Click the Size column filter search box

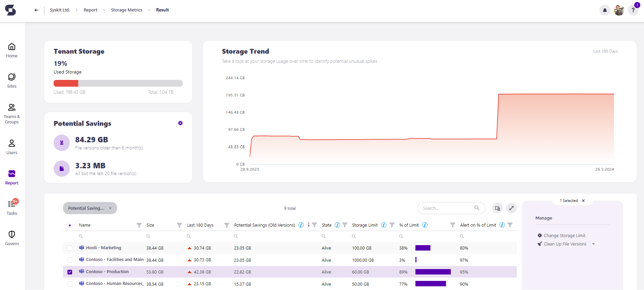164,236
